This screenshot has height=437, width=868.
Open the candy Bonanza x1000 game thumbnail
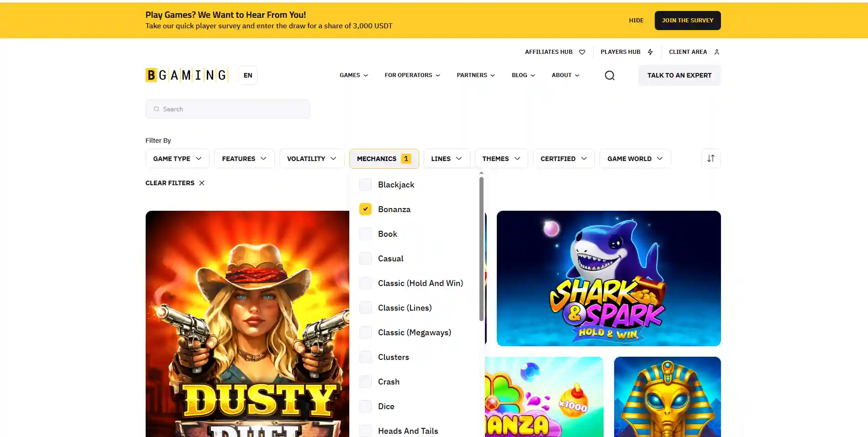pyautogui.click(x=544, y=397)
